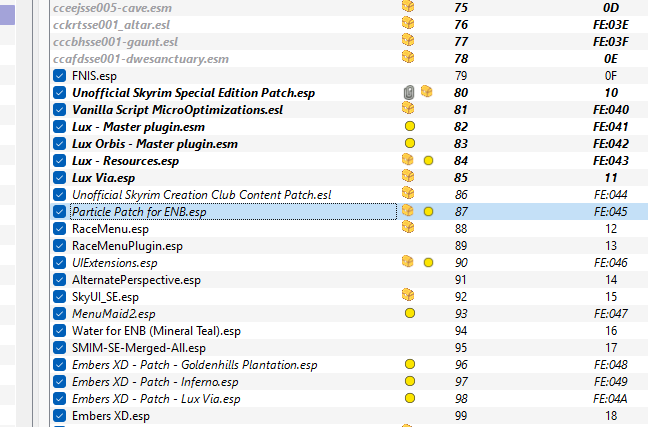Click the yellow flag on UIExtensions.esp
The width and height of the screenshot is (648, 427).
tap(429, 262)
